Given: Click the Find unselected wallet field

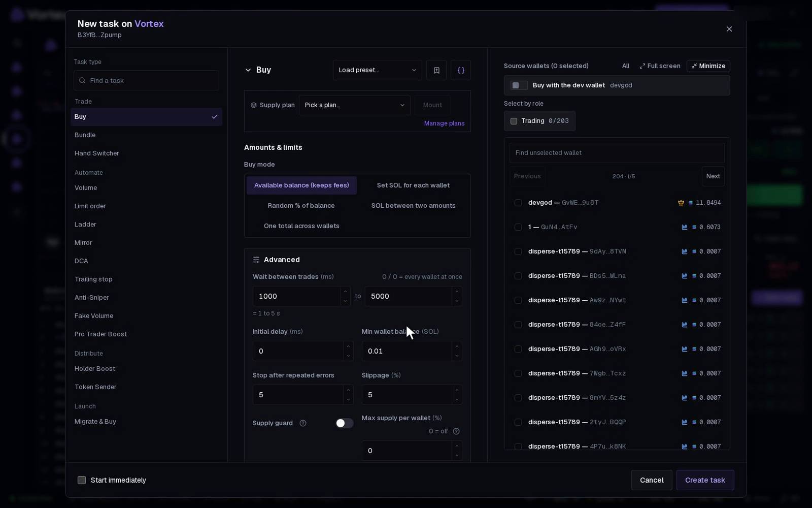Looking at the screenshot, I should pyautogui.click(x=617, y=153).
